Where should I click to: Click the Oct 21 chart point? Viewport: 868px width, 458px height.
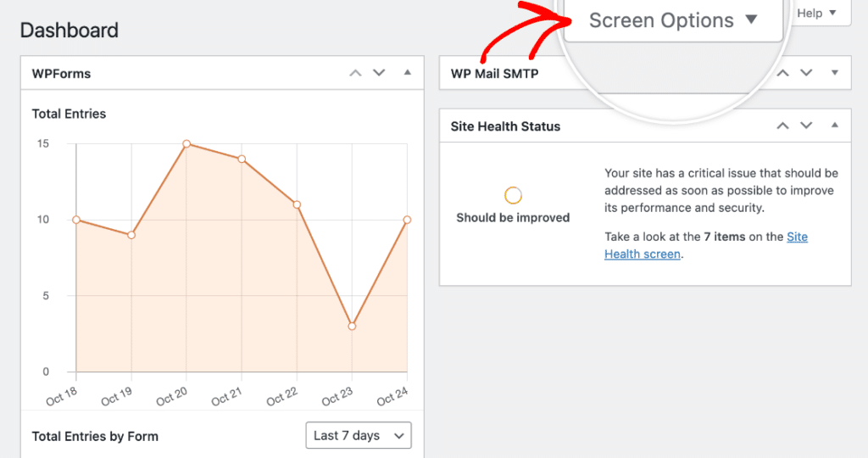pyautogui.click(x=242, y=159)
